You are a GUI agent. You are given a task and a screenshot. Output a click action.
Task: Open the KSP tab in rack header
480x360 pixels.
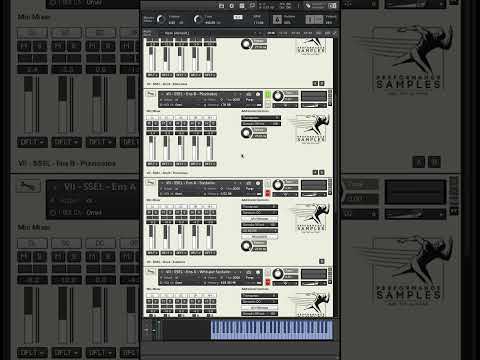(x=319, y=33)
